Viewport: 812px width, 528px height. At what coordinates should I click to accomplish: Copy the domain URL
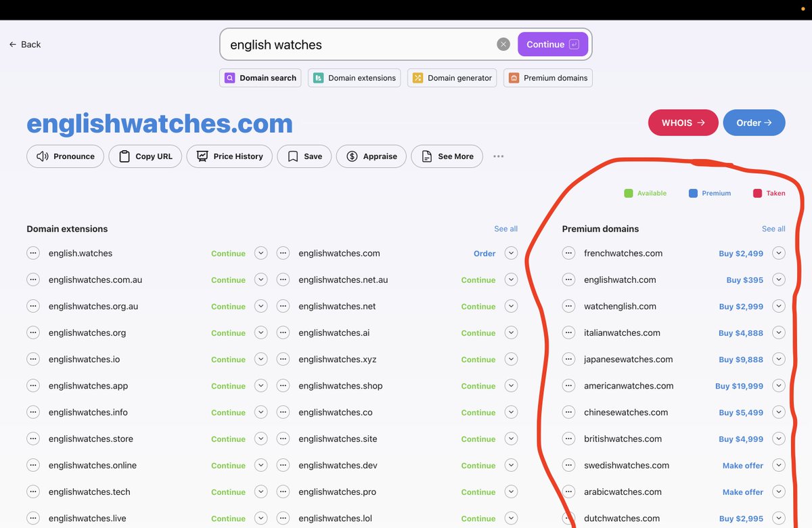145,156
